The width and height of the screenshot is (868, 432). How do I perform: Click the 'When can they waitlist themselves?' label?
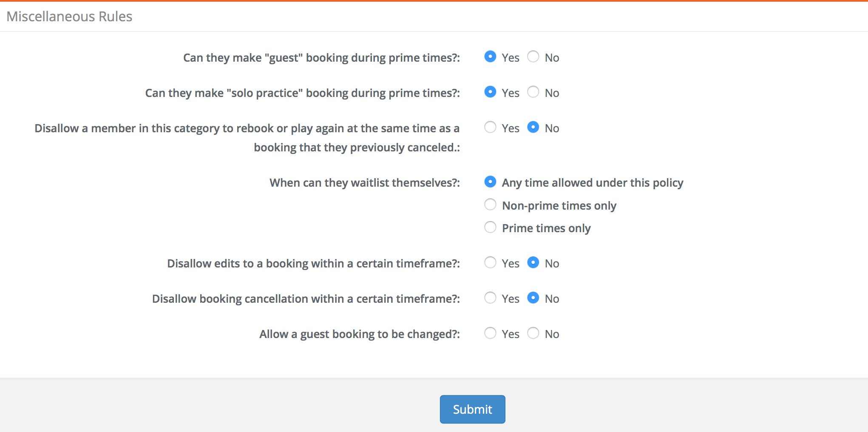[x=365, y=183]
